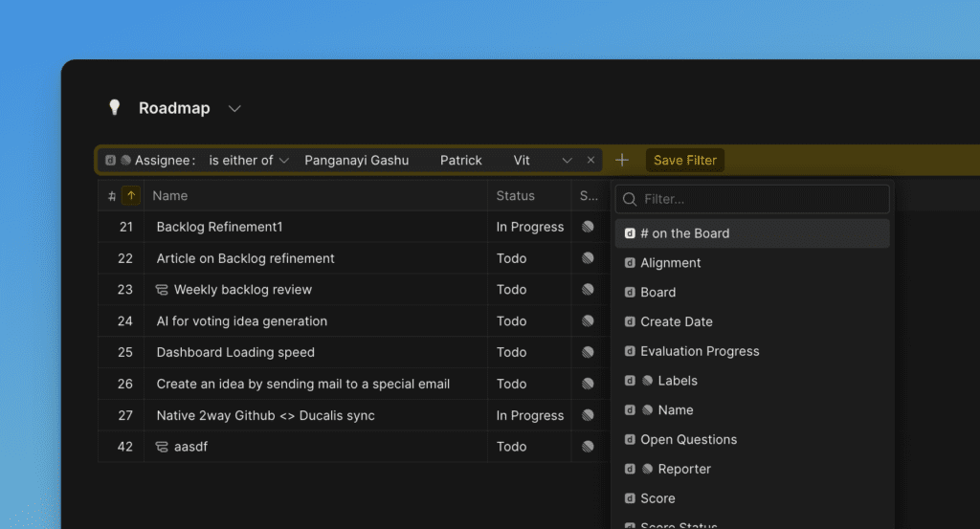The image size is (980, 529).
Task: Click the Save Filter button
Action: [685, 160]
